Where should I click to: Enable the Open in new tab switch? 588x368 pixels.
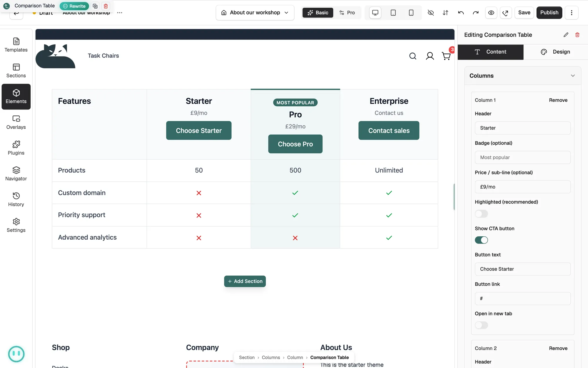[x=481, y=325]
